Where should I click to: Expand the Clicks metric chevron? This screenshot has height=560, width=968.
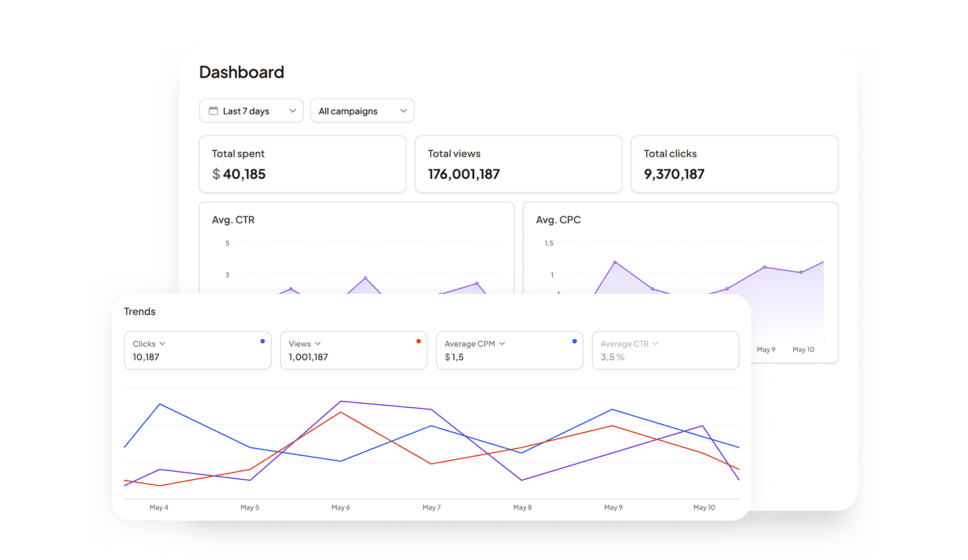tap(162, 344)
